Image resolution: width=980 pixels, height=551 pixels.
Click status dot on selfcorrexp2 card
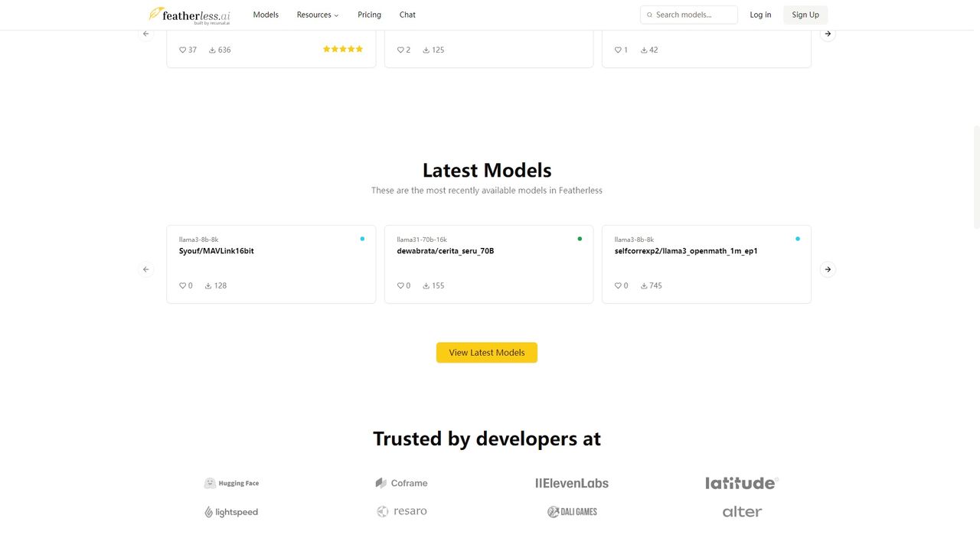pyautogui.click(x=797, y=239)
